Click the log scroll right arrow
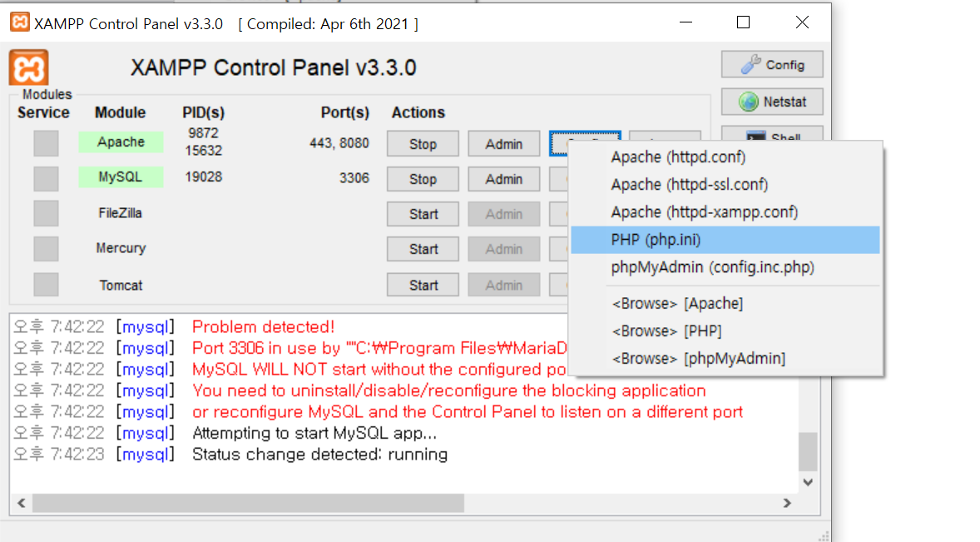Image resolution: width=980 pixels, height=542 pixels. (x=787, y=503)
